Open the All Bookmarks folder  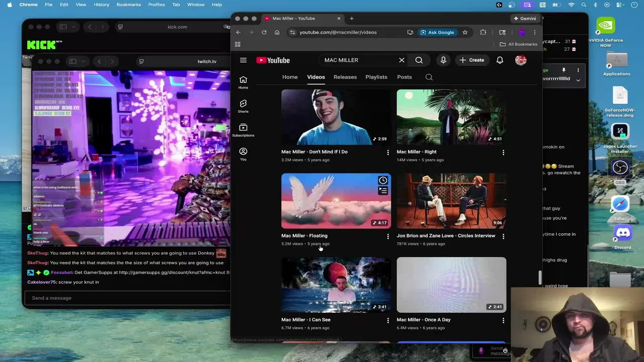(518, 44)
